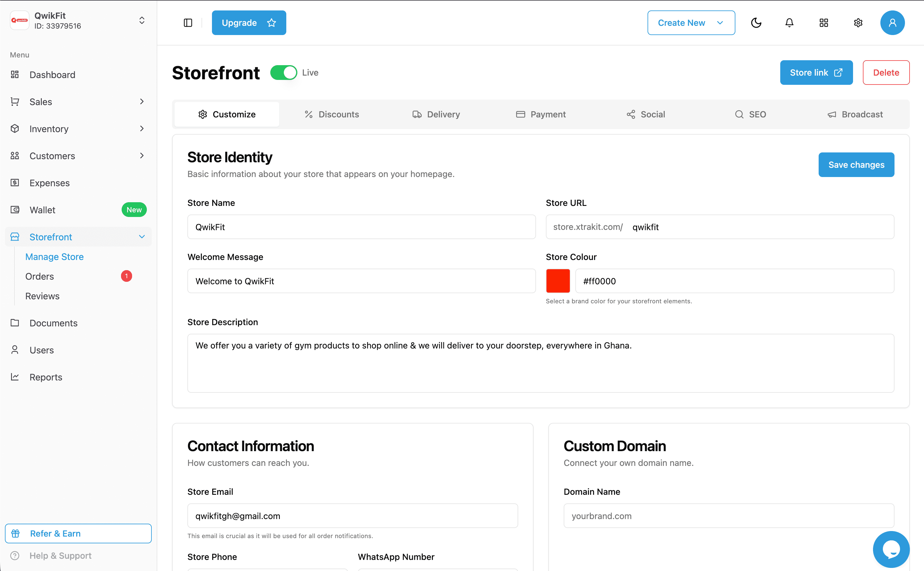
Task: Open the live chat bubble
Action: [891, 549]
